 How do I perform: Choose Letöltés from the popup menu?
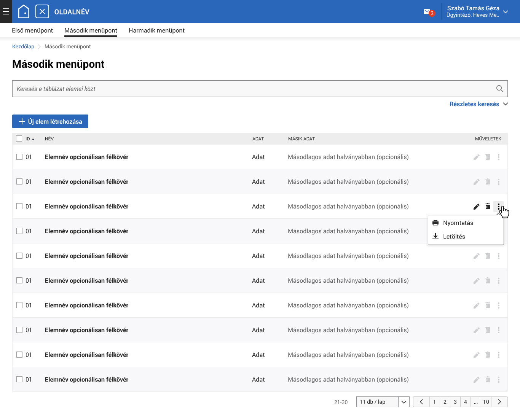tap(466, 237)
